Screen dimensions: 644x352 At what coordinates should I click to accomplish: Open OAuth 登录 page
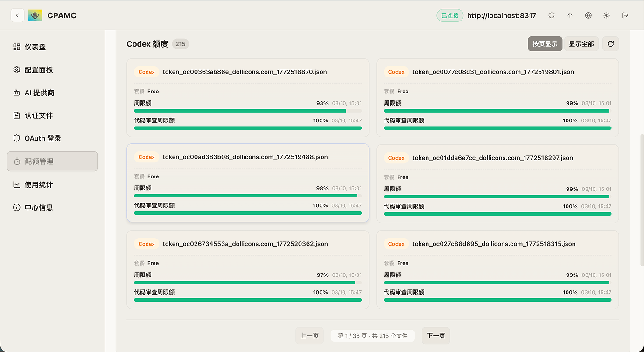[x=52, y=138]
